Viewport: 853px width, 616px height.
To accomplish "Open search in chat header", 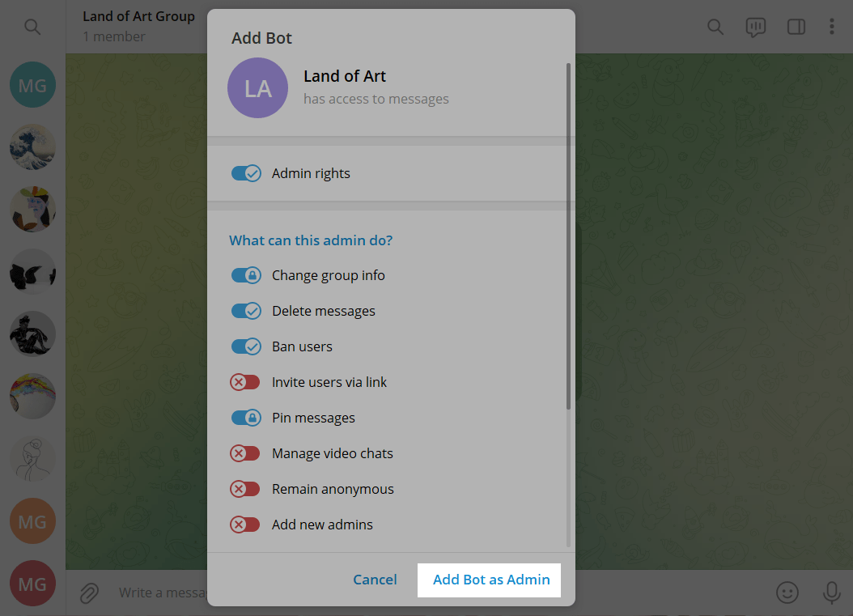I will [715, 27].
